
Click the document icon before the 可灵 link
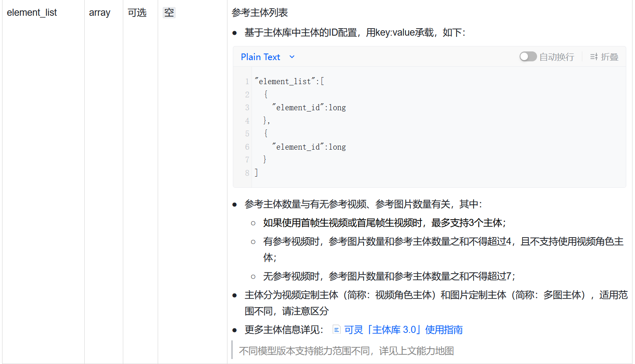point(337,330)
